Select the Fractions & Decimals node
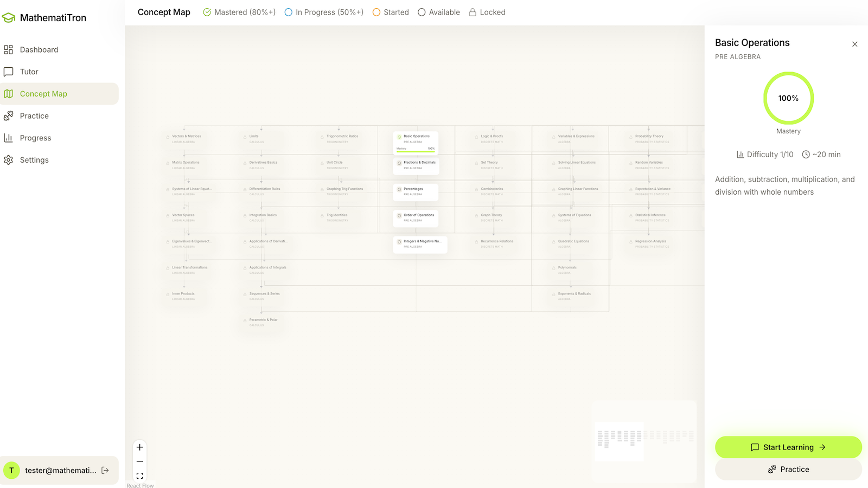 tap(416, 164)
